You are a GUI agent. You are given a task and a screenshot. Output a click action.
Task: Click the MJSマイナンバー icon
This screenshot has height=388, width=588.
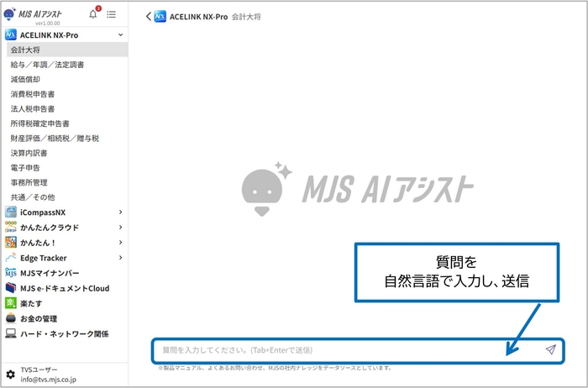point(11,273)
